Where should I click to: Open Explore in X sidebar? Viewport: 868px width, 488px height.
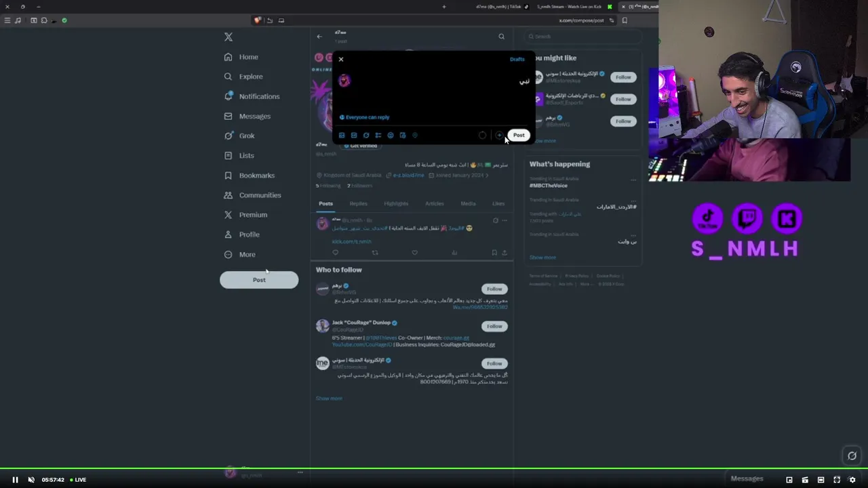tap(243, 77)
